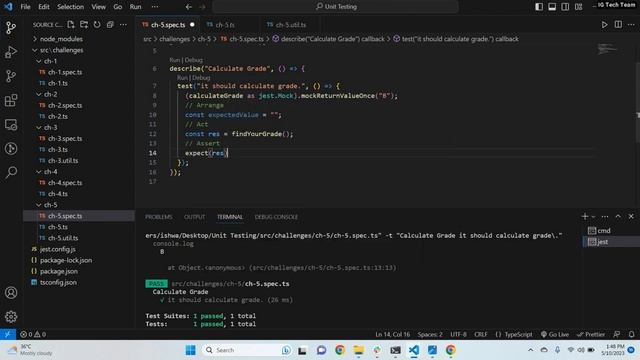
Task: Refresh the explorer file tree
Action: tap(97, 24)
